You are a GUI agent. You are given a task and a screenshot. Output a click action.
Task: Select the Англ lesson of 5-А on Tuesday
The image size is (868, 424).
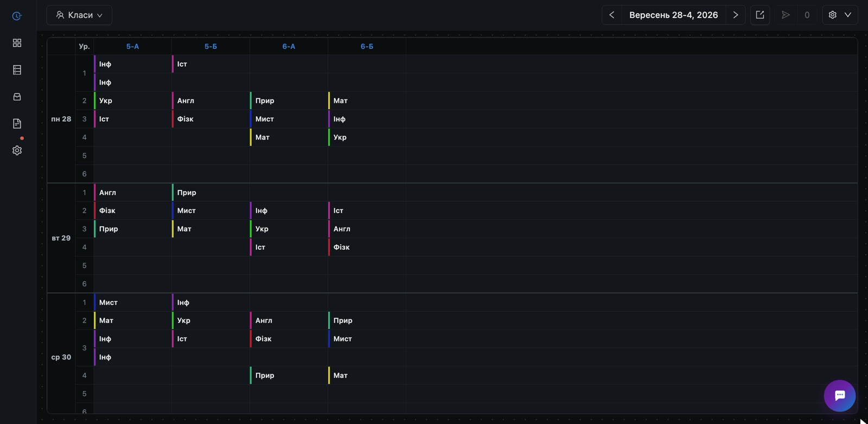click(133, 193)
